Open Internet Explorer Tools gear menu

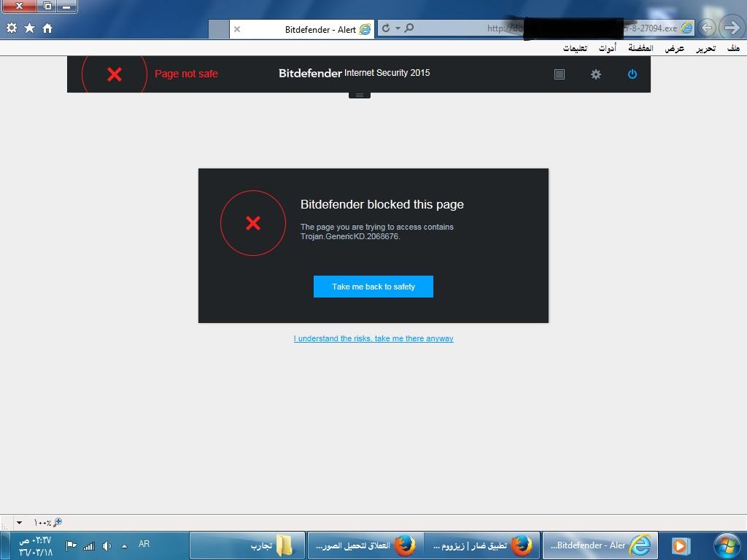[x=12, y=28]
